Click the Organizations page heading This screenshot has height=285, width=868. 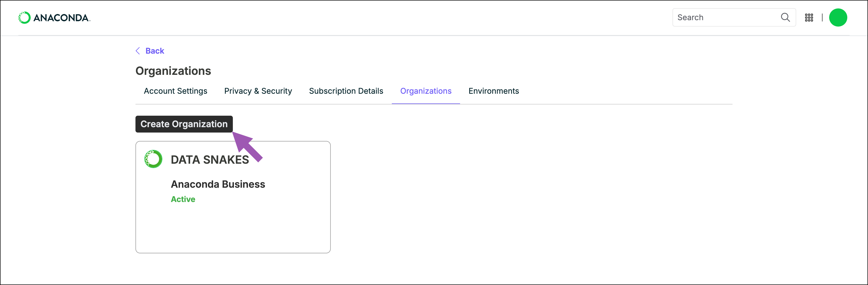pos(173,71)
